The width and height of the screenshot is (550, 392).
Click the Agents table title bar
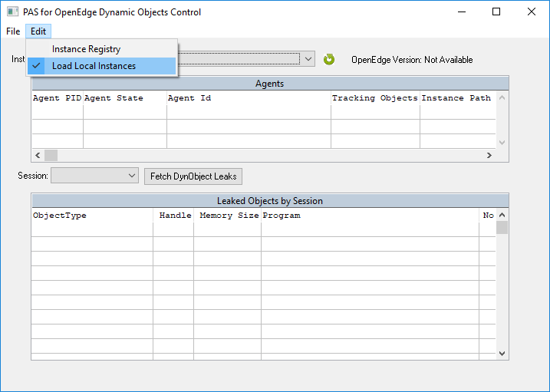(x=270, y=84)
